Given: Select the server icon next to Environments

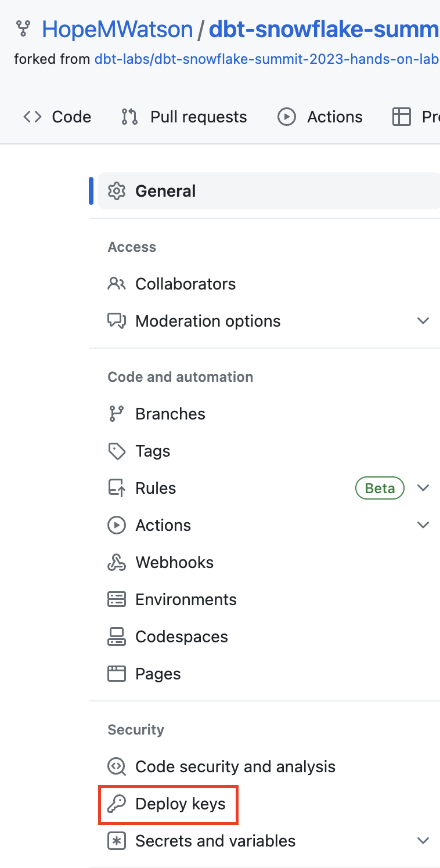Looking at the screenshot, I should pos(117,599).
